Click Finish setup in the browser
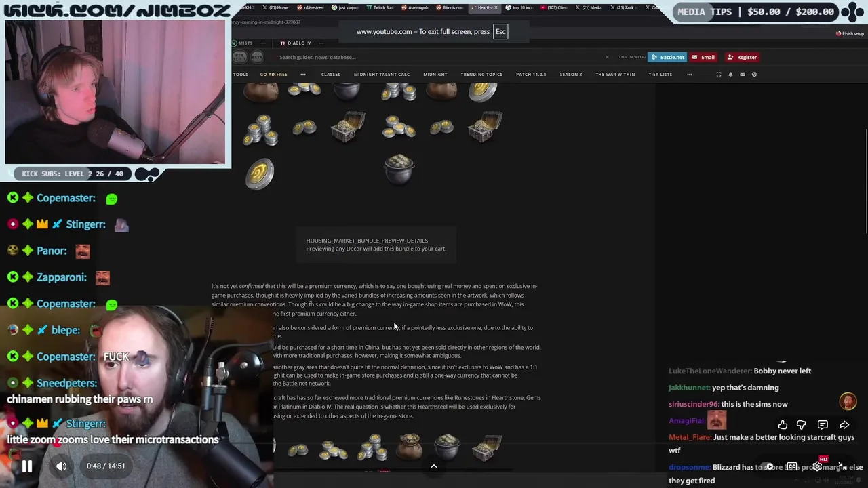The width and height of the screenshot is (868, 488). coord(850,33)
